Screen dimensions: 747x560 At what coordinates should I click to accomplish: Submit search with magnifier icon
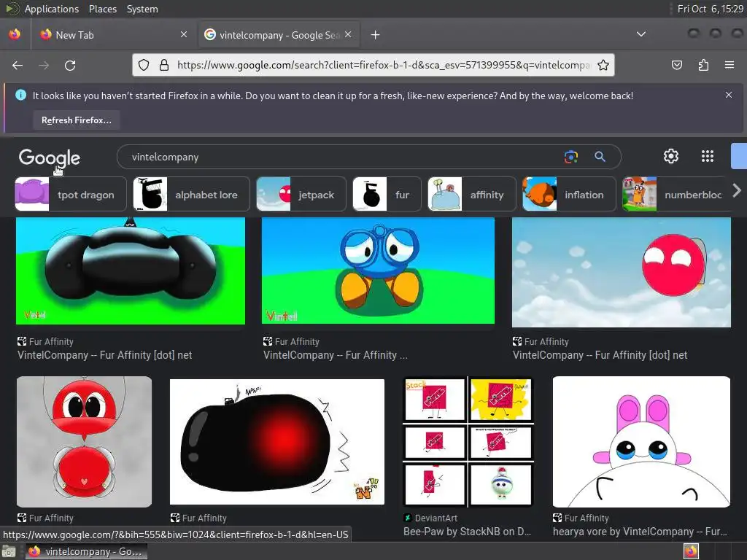[600, 157]
